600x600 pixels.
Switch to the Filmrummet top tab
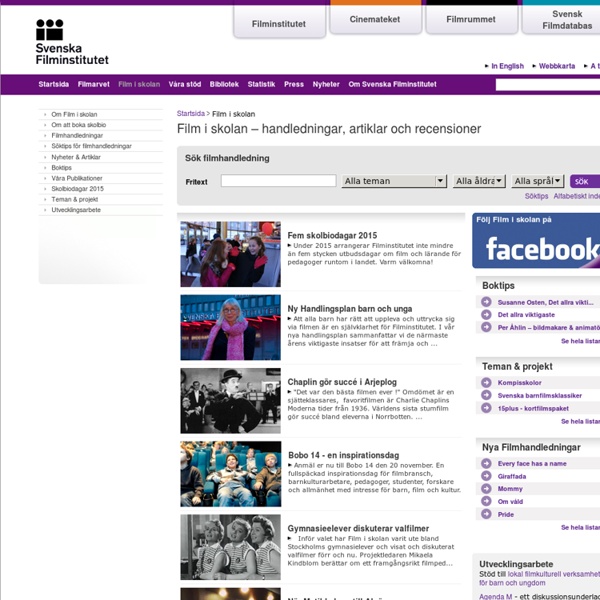click(471, 19)
